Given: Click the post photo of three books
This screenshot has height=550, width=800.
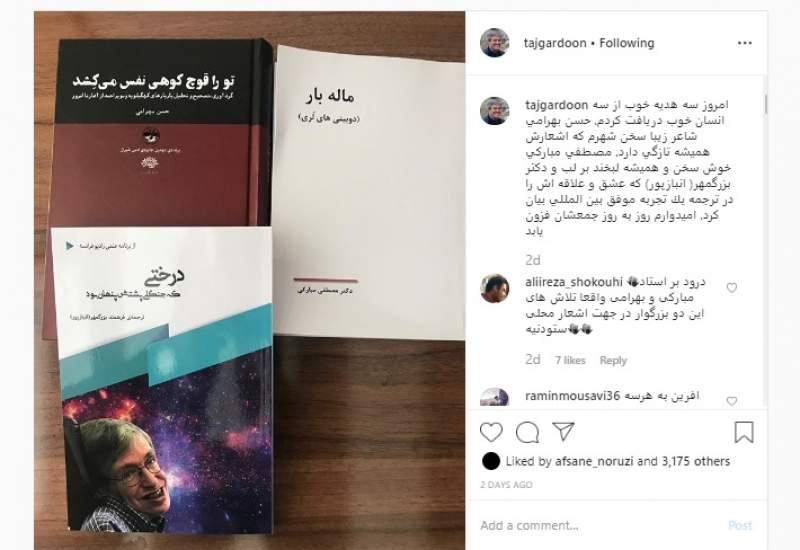Looking at the screenshot, I should pyautogui.click(x=249, y=280).
